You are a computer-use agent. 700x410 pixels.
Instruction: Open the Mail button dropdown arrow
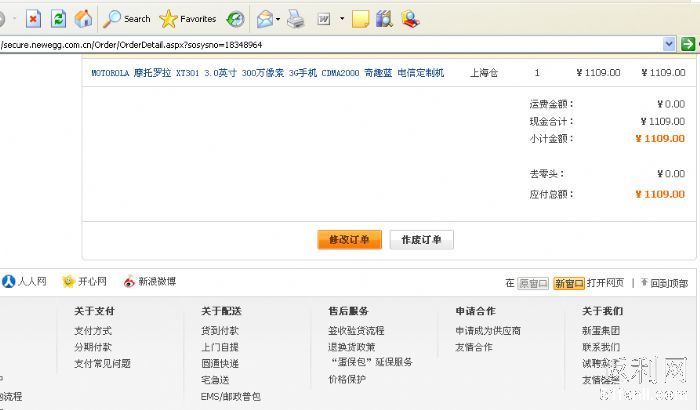coord(278,18)
